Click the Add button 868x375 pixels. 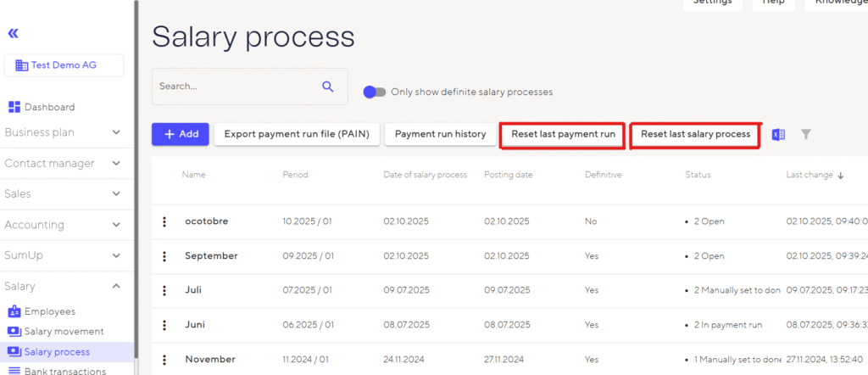coord(180,134)
